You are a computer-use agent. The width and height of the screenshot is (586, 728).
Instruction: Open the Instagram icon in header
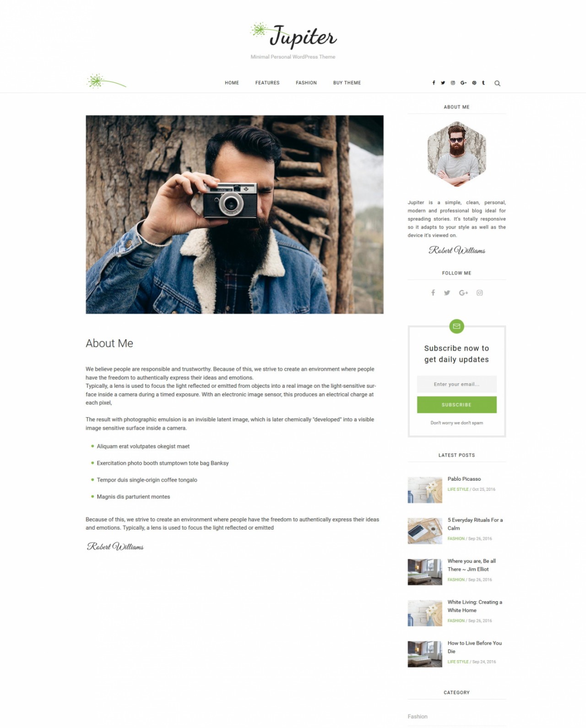click(x=453, y=83)
